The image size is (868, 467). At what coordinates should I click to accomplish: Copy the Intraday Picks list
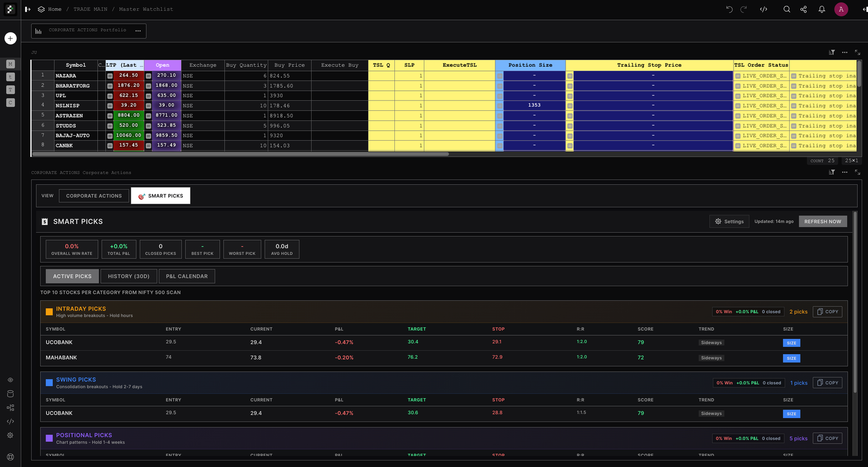tap(827, 312)
